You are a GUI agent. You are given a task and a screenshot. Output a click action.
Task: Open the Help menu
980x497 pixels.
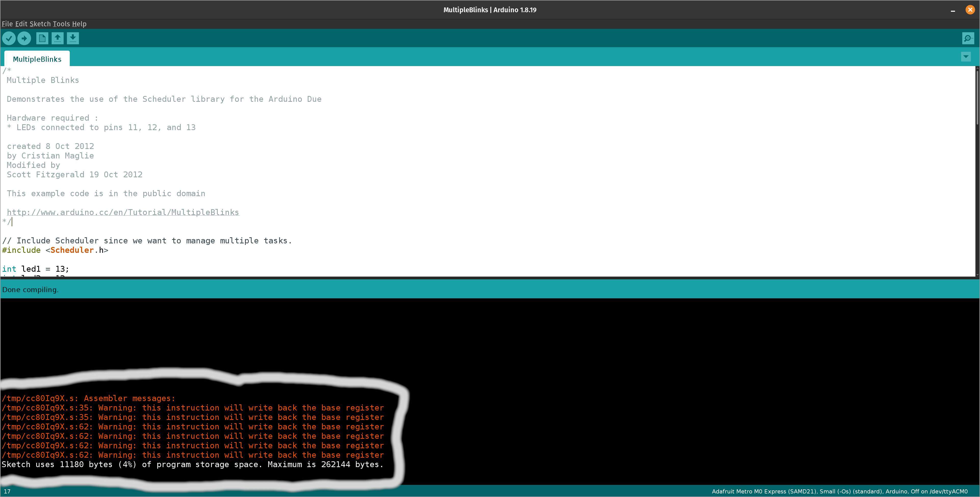(x=79, y=24)
